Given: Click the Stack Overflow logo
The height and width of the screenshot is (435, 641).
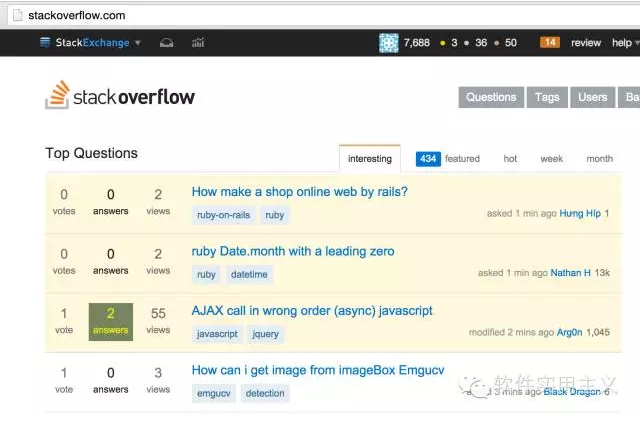Looking at the screenshot, I should pos(120,96).
